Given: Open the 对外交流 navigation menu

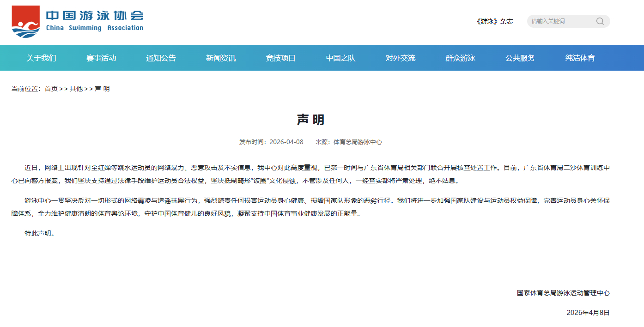Looking at the screenshot, I should click(x=400, y=58).
